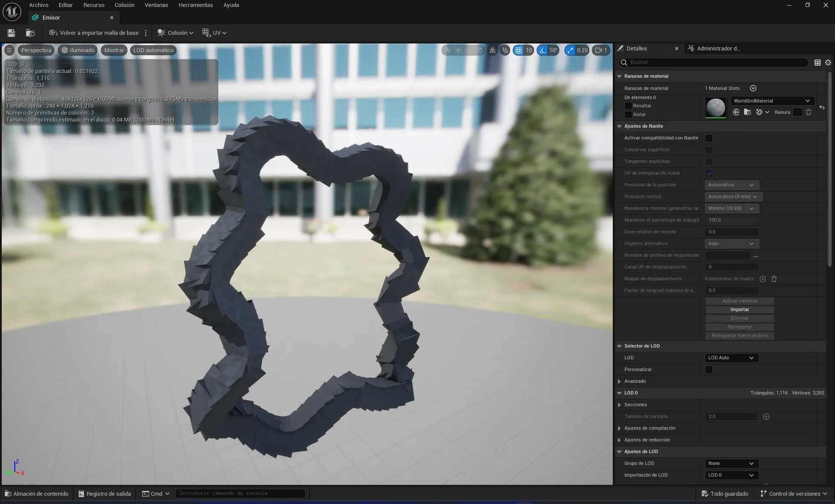
Task: Delete the material slot with trash icon
Action: 808,112
